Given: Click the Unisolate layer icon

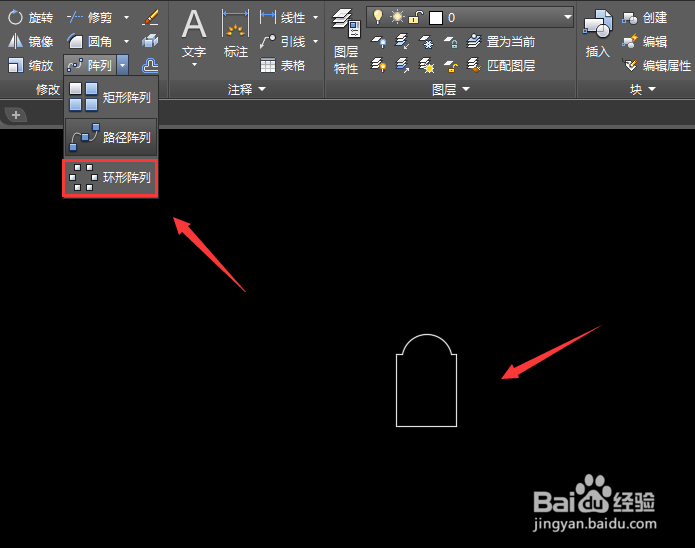Looking at the screenshot, I should pos(402,66).
